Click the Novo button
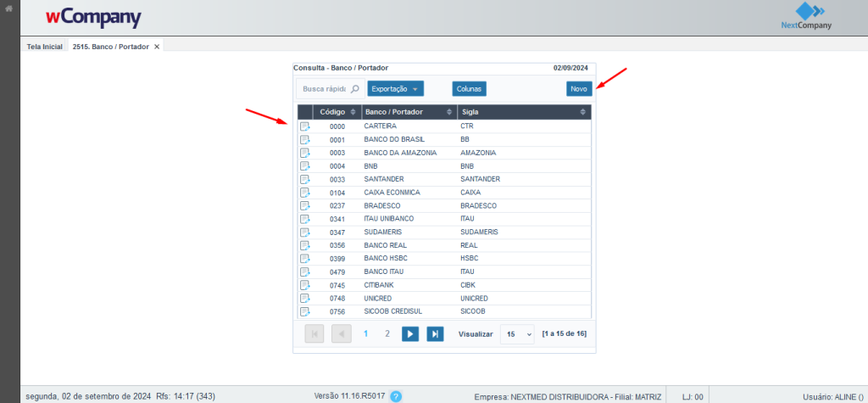Viewport: 868px width, 403px height. 579,89
